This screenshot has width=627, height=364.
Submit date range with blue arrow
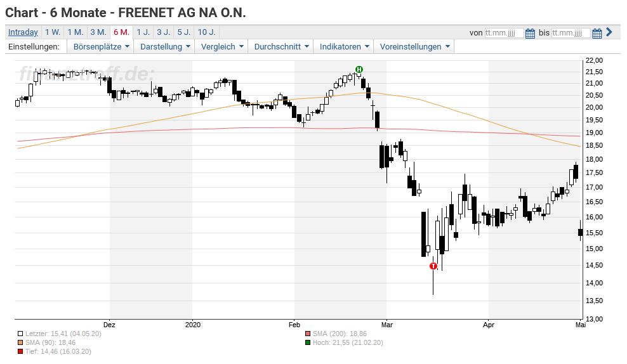pos(609,32)
